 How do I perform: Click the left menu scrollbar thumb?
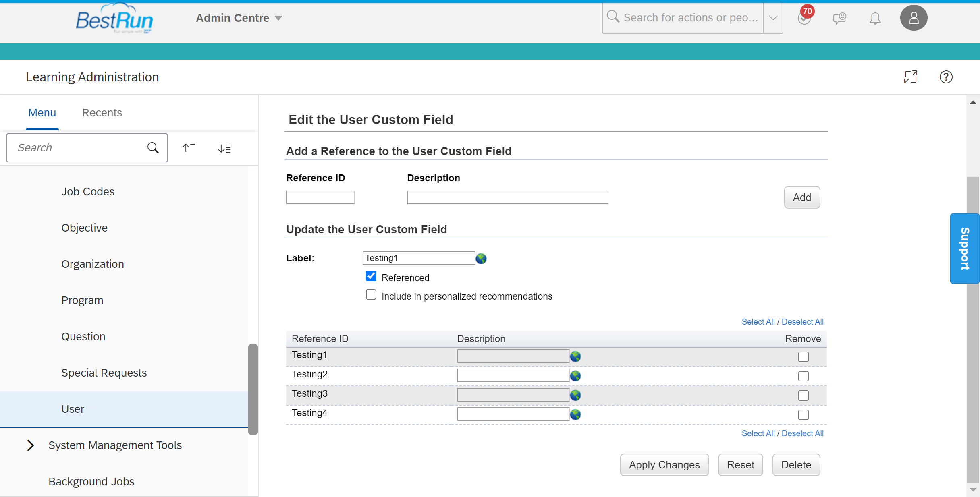pyautogui.click(x=253, y=389)
